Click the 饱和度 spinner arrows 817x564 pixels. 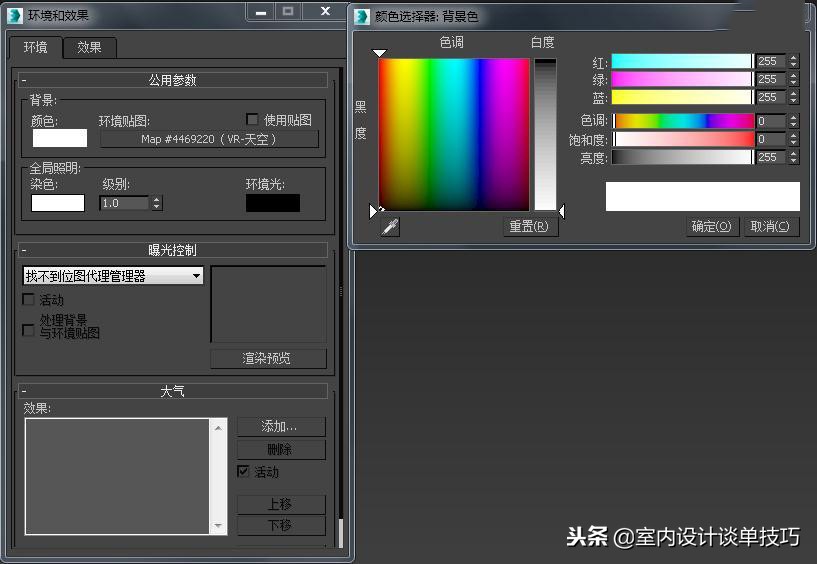pyautogui.click(x=794, y=139)
